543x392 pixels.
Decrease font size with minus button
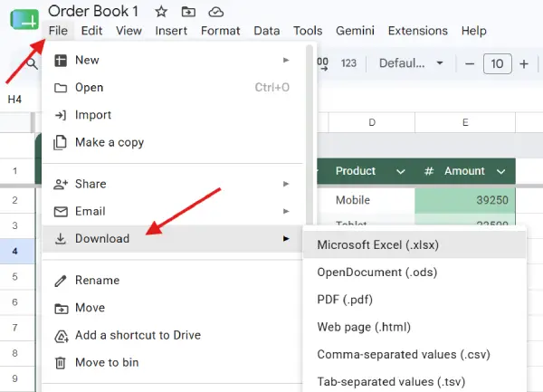[469, 64]
